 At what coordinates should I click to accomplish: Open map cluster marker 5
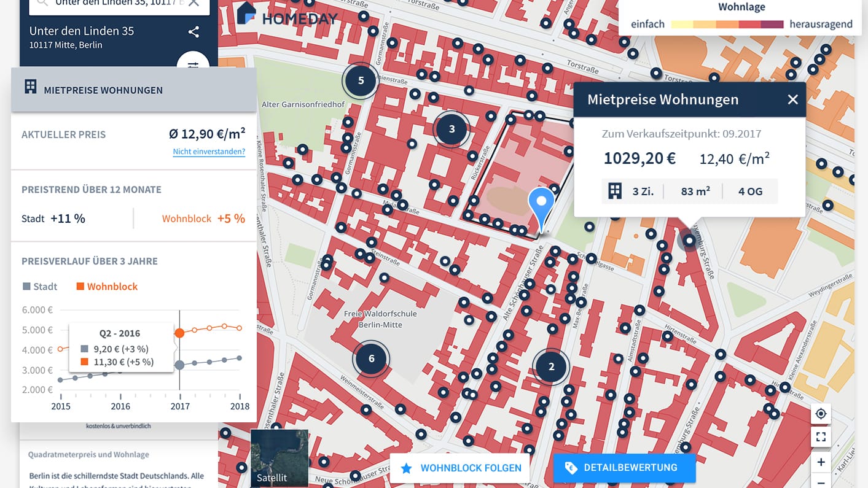tap(361, 80)
